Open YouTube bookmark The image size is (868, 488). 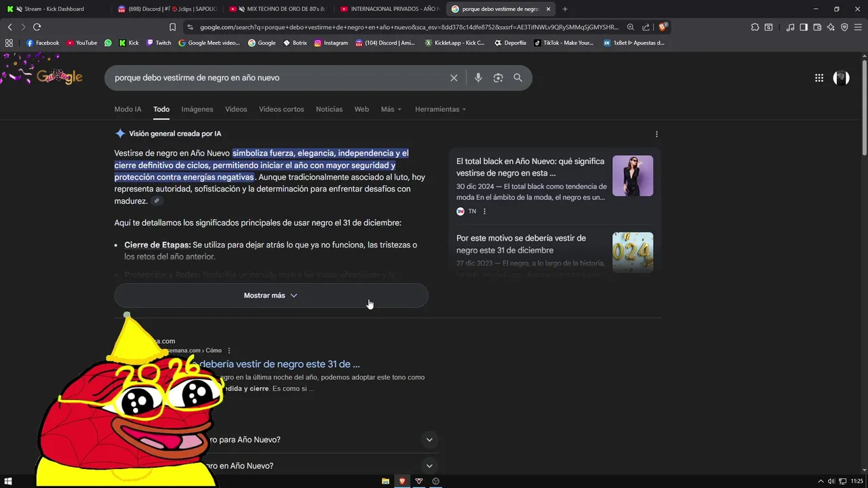click(x=81, y=43)
